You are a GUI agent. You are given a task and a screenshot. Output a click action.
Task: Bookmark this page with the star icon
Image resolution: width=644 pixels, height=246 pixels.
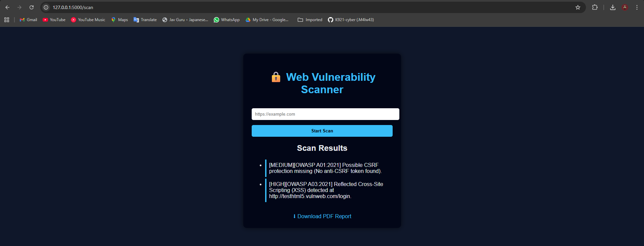coord(578,7)
